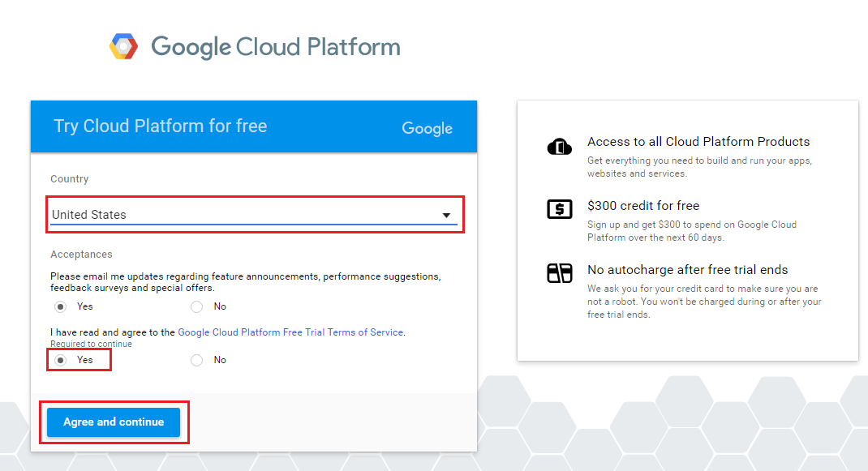Choose No for Terms of Service agreement
The height and width of the screenshot is (471, 868).
[x=196, y=360]
